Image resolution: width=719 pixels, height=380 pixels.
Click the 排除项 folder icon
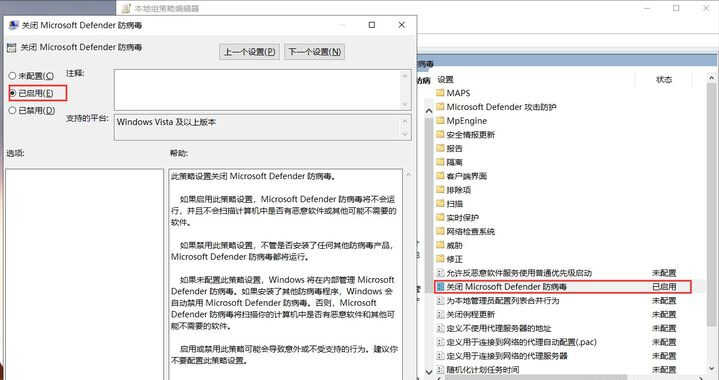click(x=440, y=189)
